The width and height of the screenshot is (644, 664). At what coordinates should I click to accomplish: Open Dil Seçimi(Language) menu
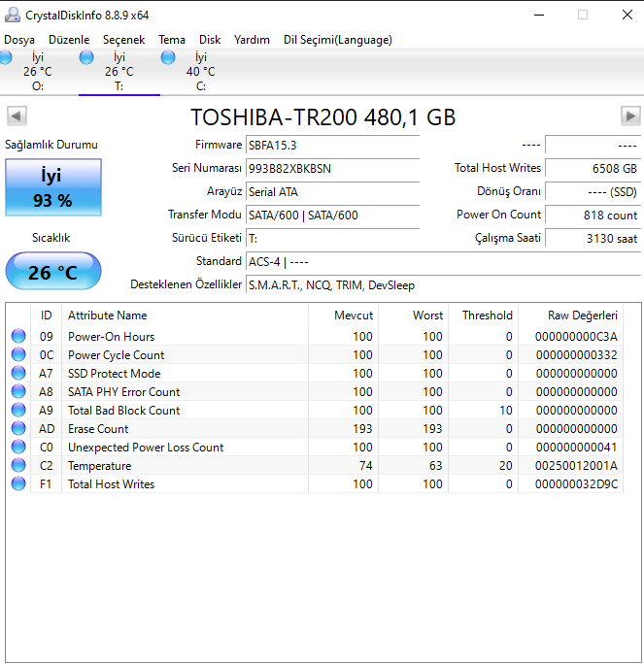tap(338, 40)
